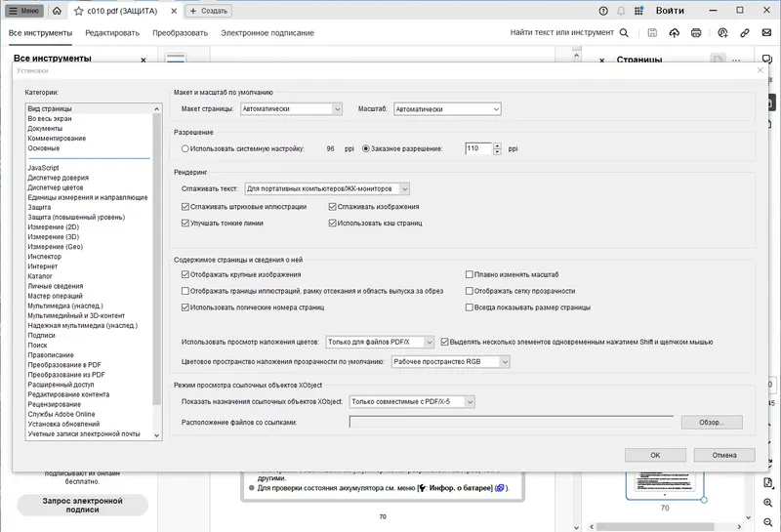
Task: Click the Запрос электронной подписи button
Action: (83, 505)
